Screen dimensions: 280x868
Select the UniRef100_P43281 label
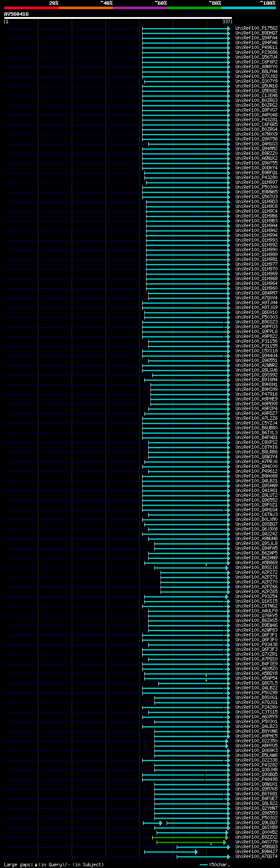pyautogui.click(x=256, y=119)
